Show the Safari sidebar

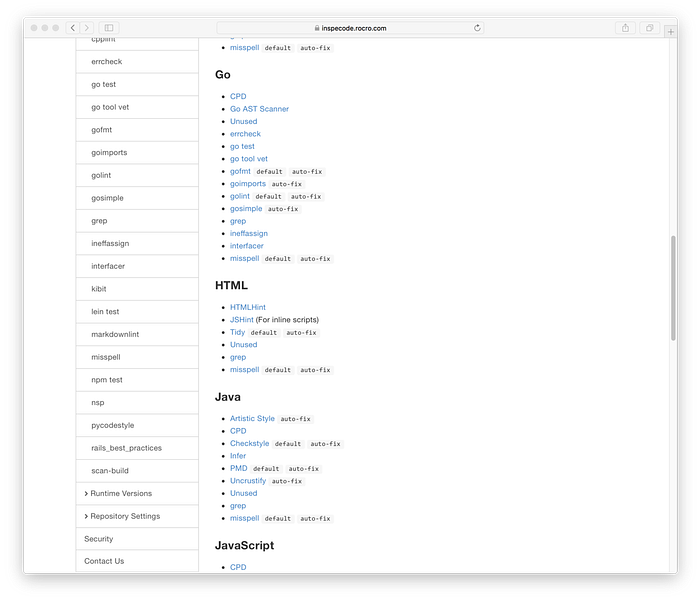coord(109,28)
